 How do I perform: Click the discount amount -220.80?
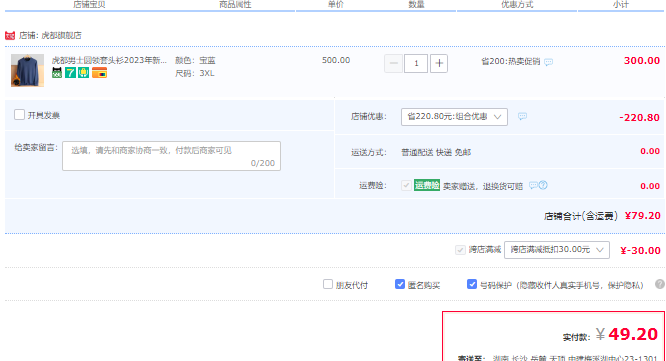639,118
